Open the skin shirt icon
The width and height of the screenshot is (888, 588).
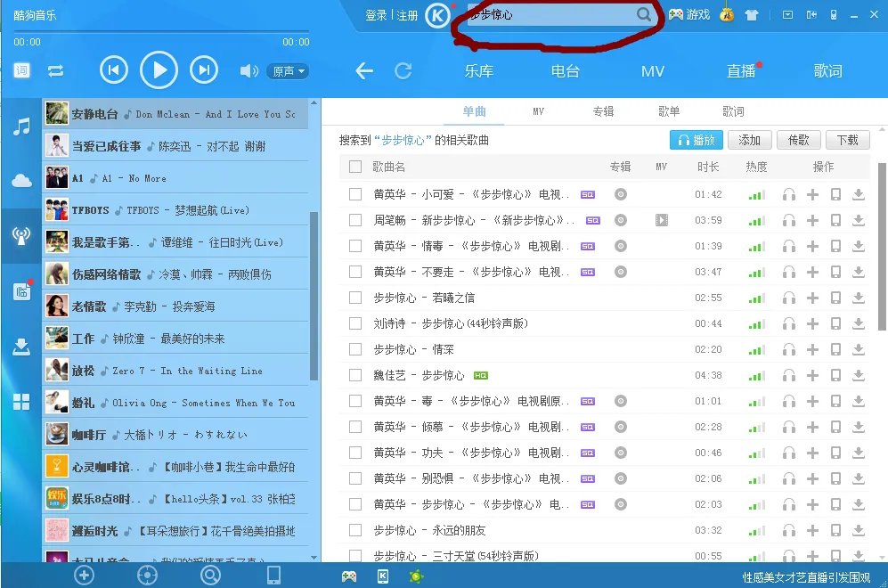click(752, 15)
